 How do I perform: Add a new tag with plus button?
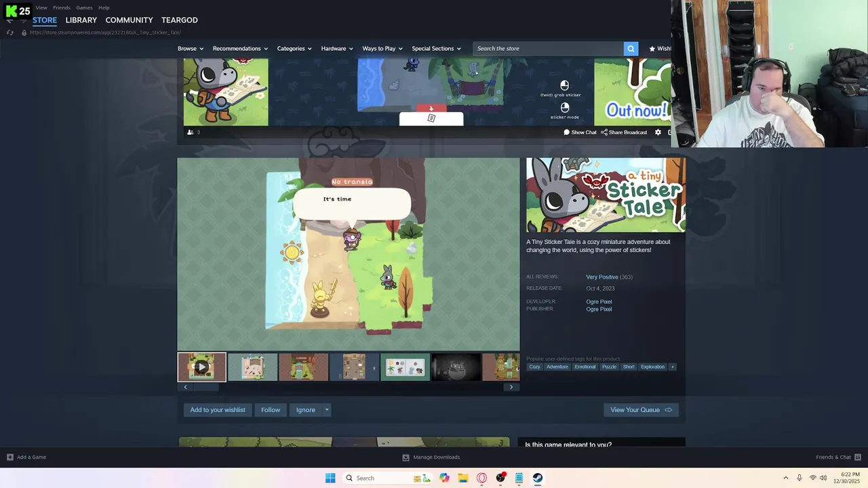point(673,367)
